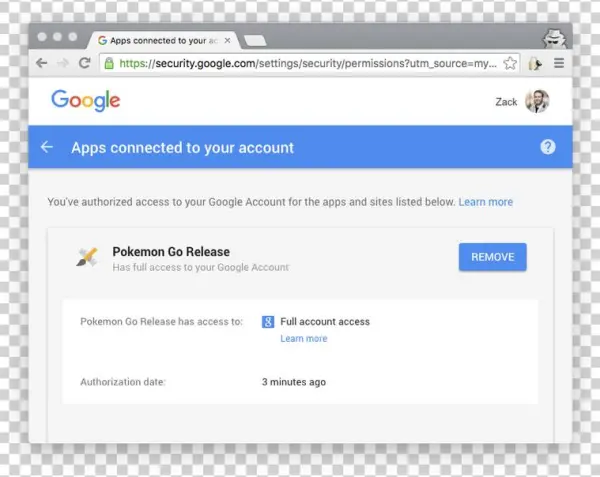This screenshot has height=477, width=600.
Task: Open Zack's profile avatar
Action: 537,101
